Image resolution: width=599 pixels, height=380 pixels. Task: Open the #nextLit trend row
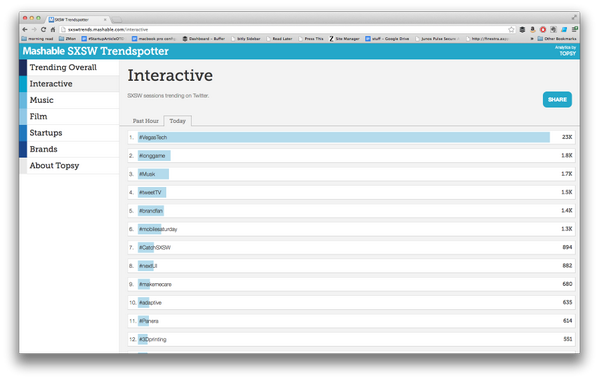pos(351,265)
